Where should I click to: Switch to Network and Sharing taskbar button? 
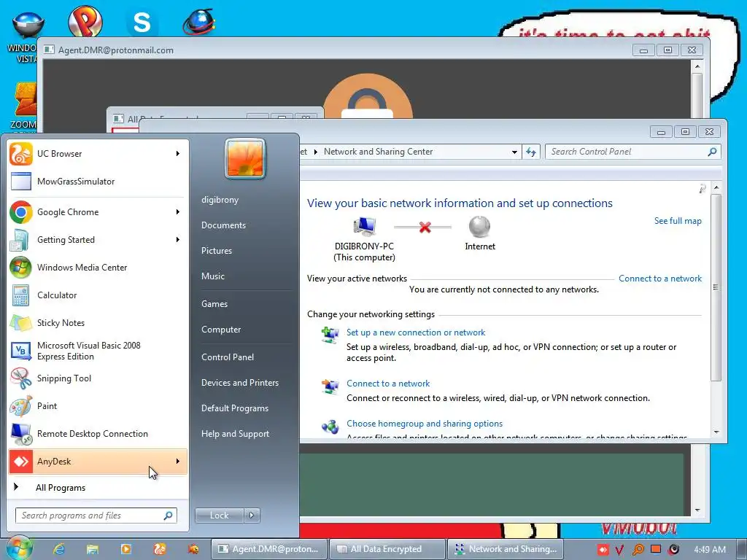[506, 549]
